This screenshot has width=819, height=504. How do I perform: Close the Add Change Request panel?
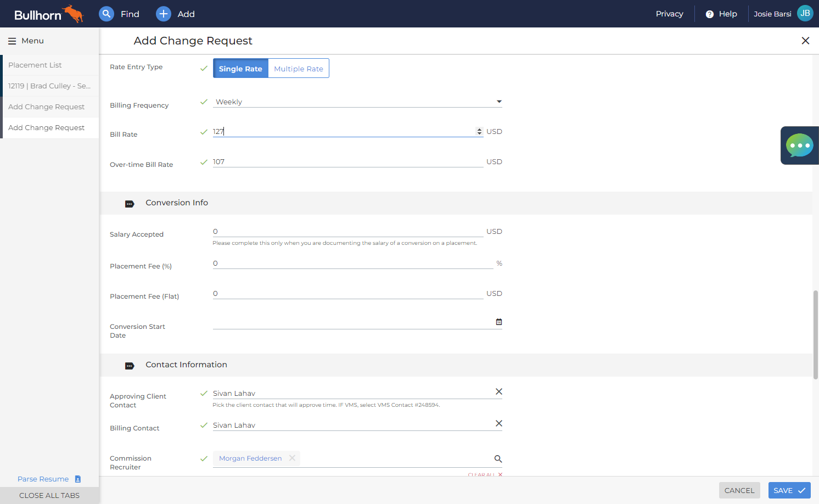tap(805, 41)
